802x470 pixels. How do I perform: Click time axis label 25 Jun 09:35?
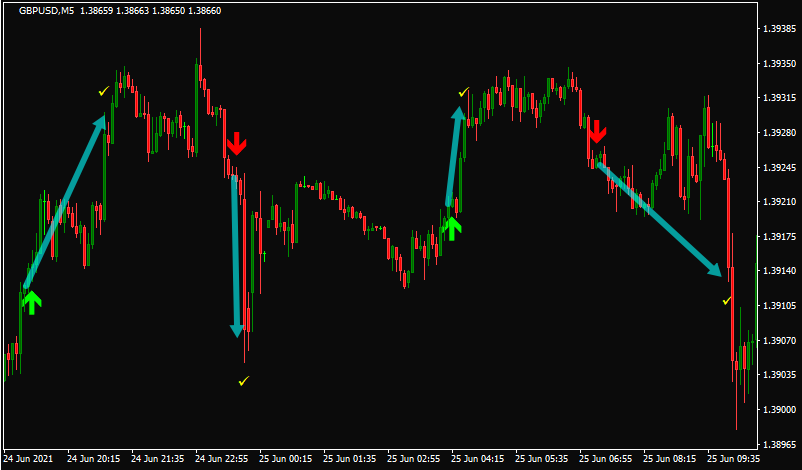pos(733,459)
